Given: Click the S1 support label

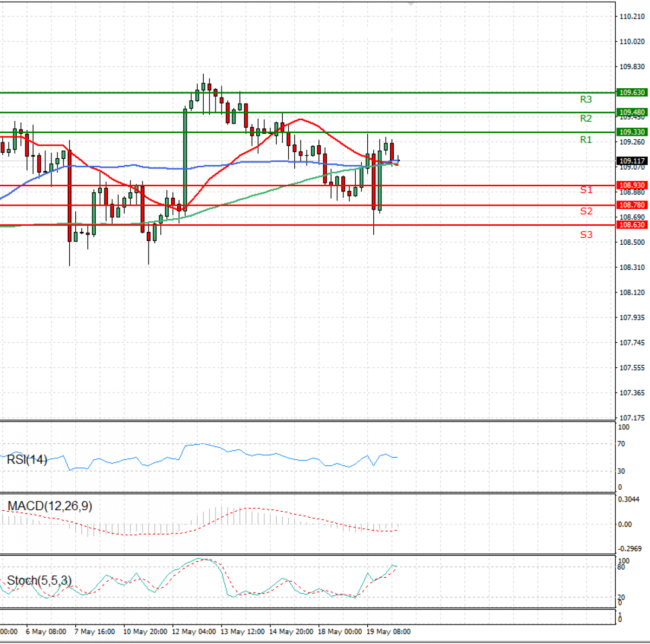Looking at the screenshot, I should [586, 190].
